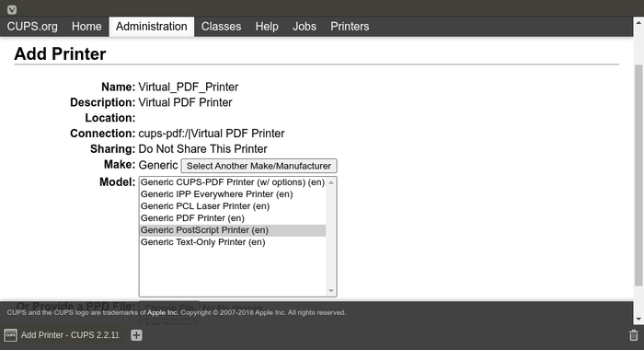Open the closed tabs trash icon

634,335
